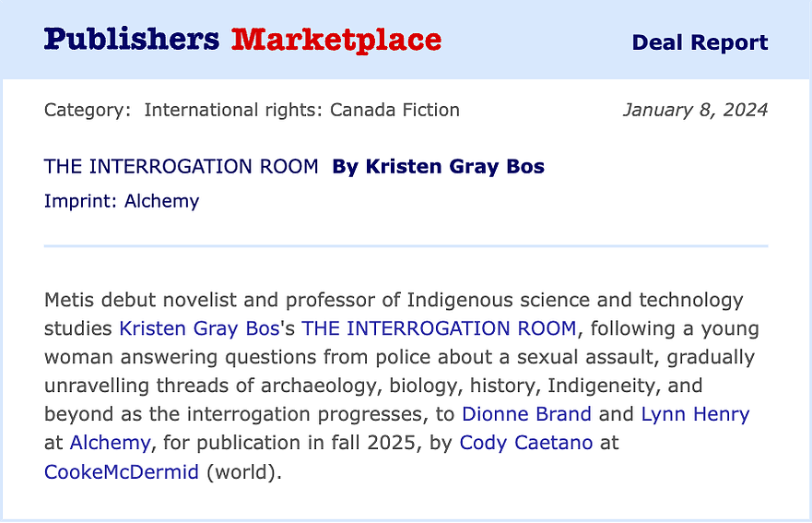
Task: Click THE INTERROGATION ROOM heading title
Action: coord(182,167)
